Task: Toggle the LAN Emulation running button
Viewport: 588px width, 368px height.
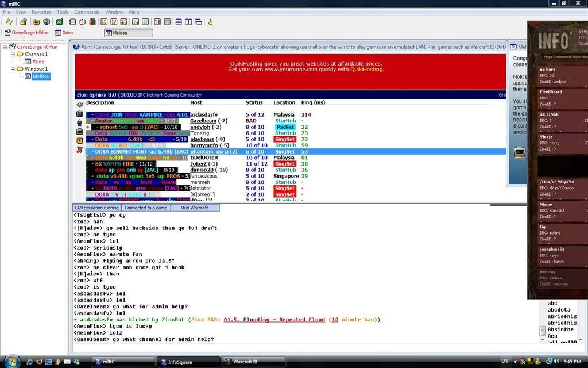Action: 97,208
